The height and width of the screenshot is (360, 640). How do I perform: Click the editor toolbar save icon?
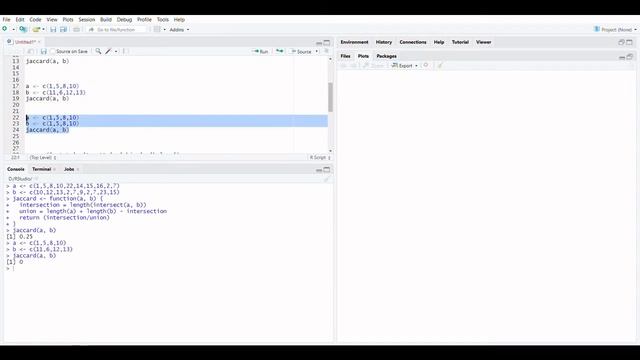(x=43, y=51)
